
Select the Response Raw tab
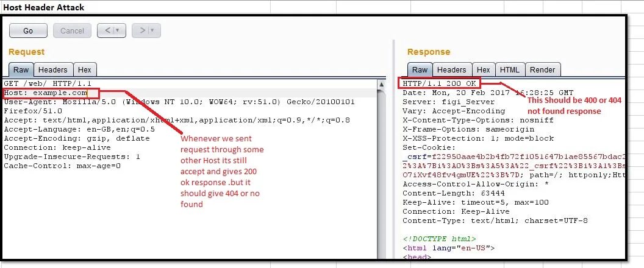coord(420,70)
